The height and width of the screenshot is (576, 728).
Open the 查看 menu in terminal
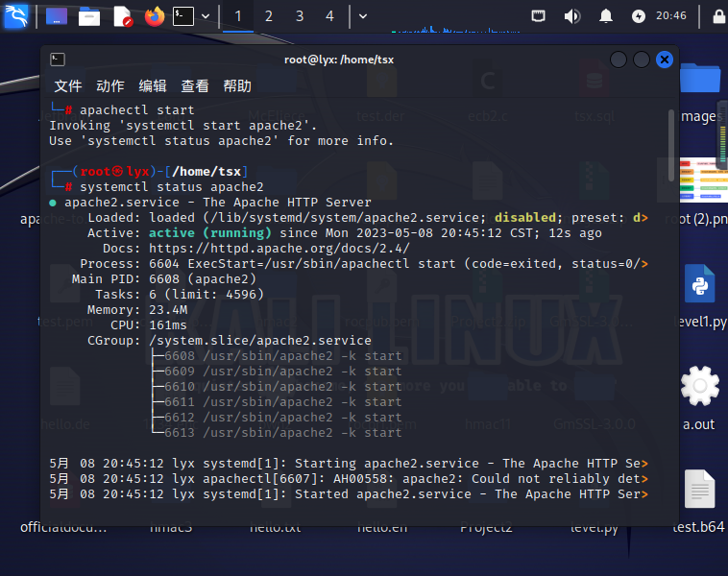195,85
